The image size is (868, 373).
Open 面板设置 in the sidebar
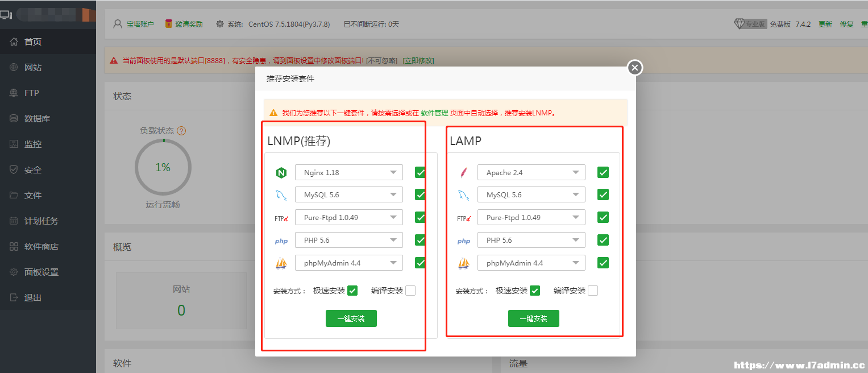pos(48,272)
